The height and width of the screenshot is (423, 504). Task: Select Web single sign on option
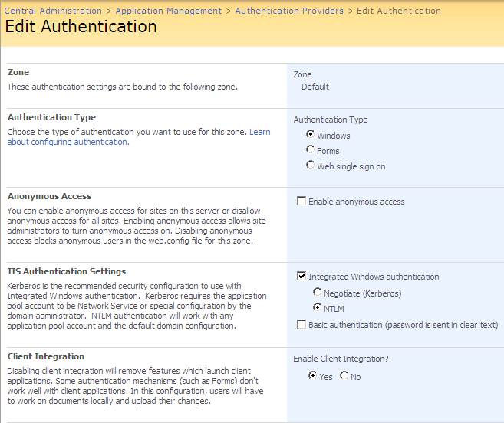[x=310, y=165]
